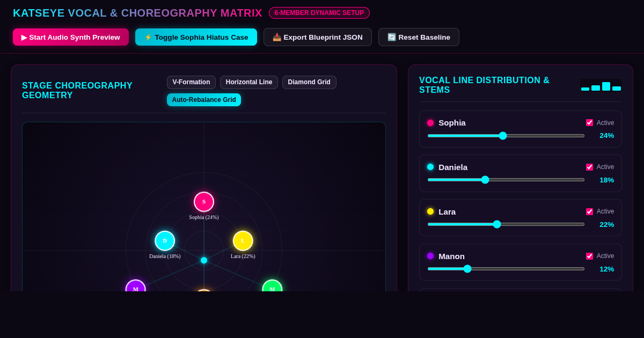Click Sophia's 24% value

[606, 136]
